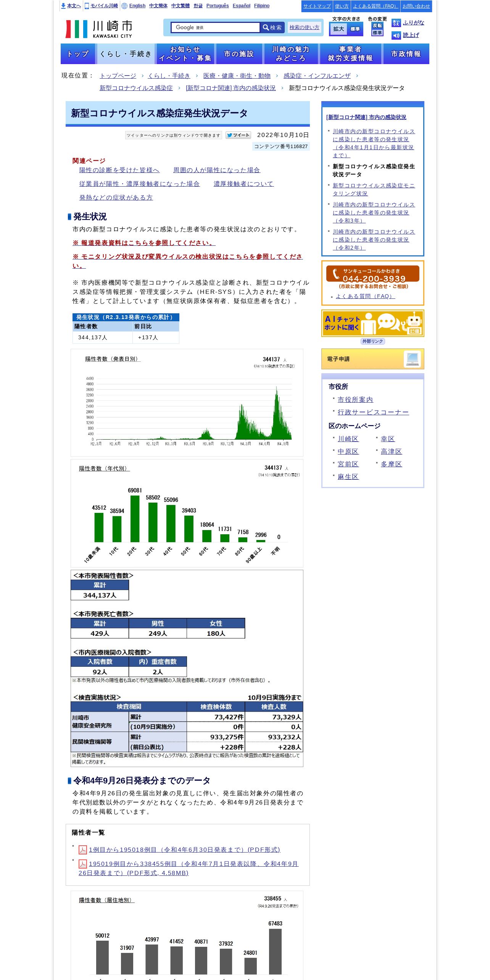Open sidebar 令和3年 patient status link

click(x=374, y=213)
